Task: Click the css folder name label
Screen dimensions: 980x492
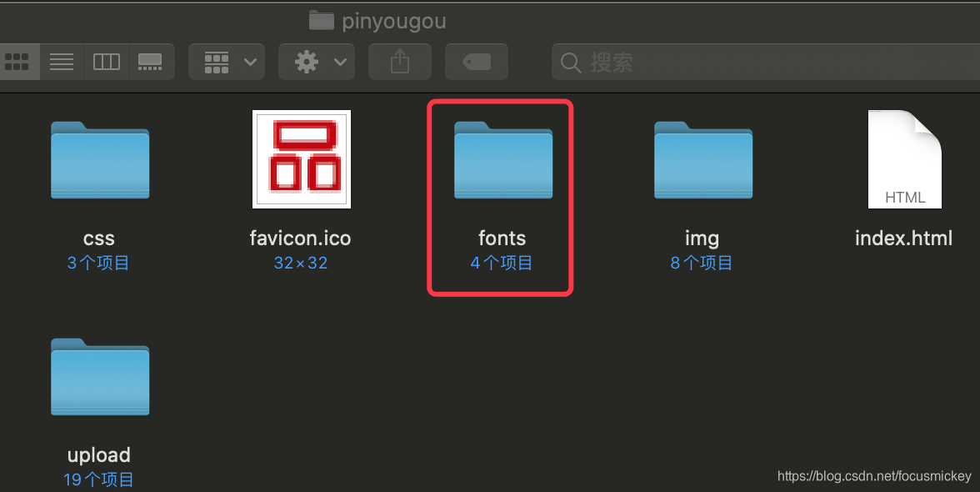Action: tap(98, 238)
